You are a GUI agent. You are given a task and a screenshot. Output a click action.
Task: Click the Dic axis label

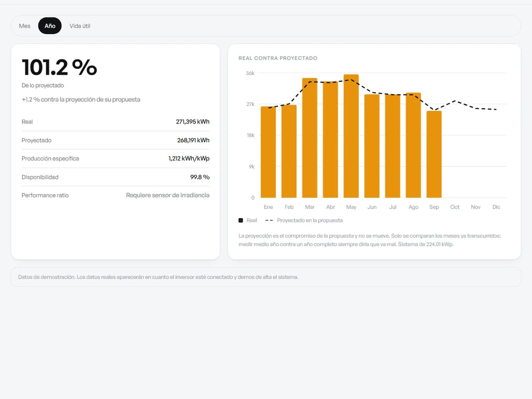[496, 207]
